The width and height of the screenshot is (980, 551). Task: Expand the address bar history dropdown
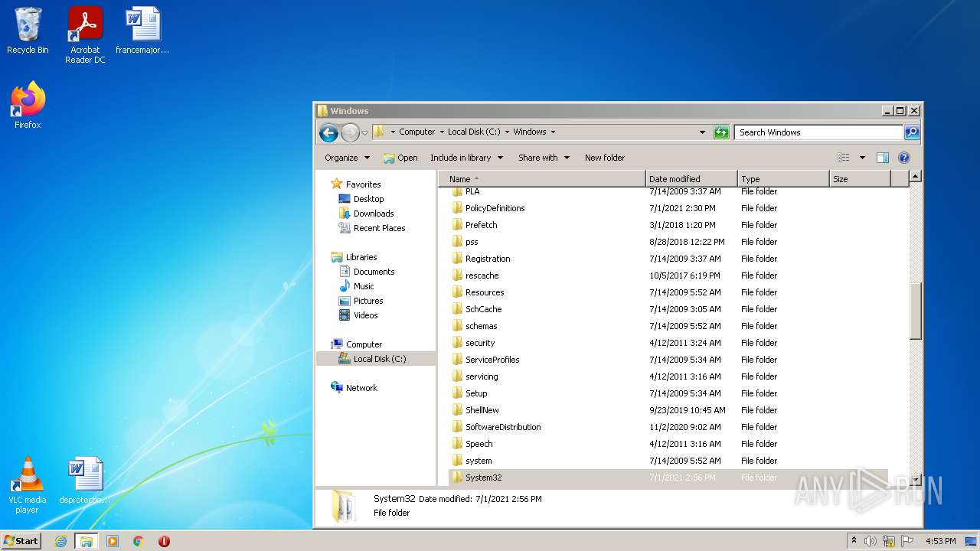(702, 132)
